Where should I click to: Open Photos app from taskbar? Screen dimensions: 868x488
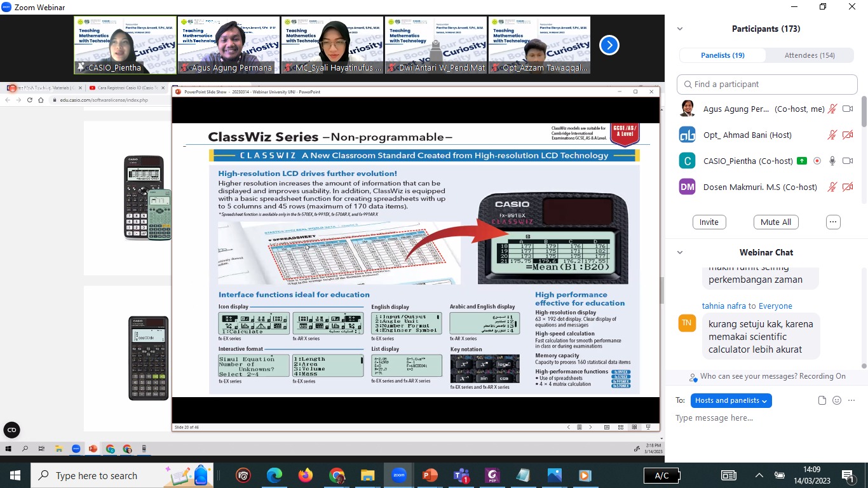pos(554,475)
